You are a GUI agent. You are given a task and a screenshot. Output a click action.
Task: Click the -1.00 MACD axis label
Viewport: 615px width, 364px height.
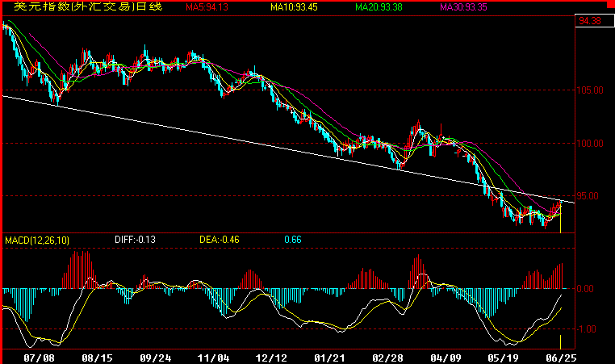click(x=587, y=329)
